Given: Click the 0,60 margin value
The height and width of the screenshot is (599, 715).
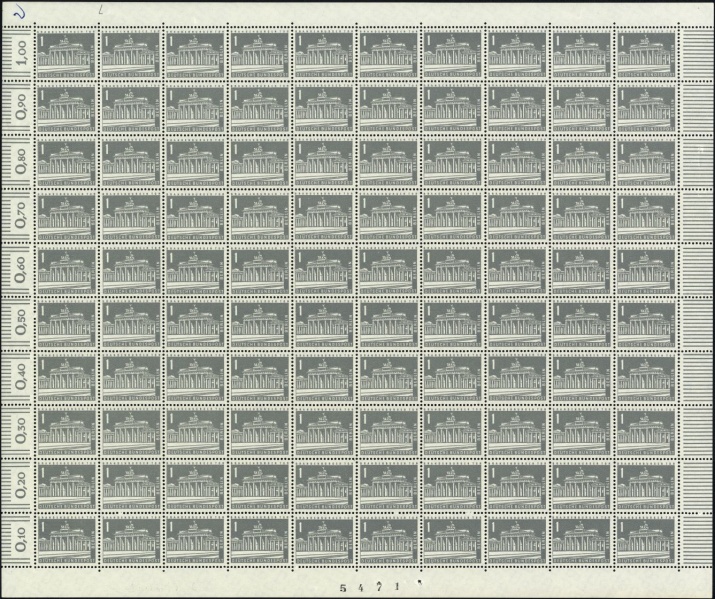Looking at the screenshot, I should click(21, 269).
